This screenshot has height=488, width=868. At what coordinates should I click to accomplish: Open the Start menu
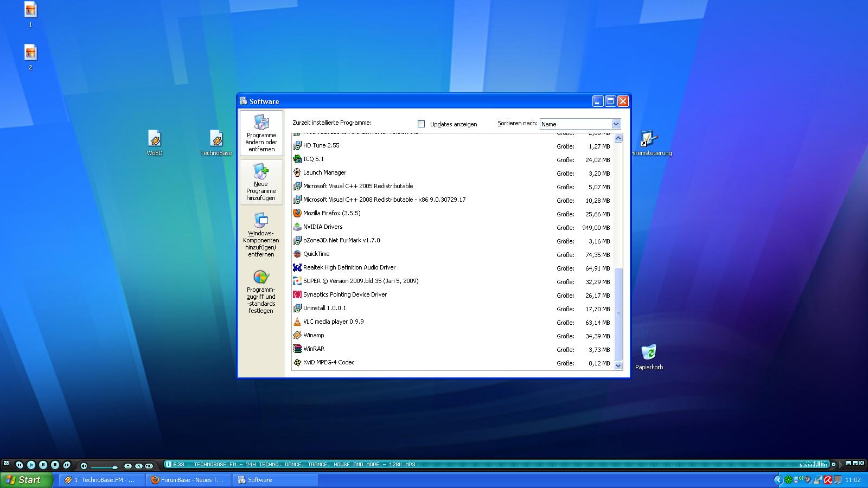coord(27,480)
